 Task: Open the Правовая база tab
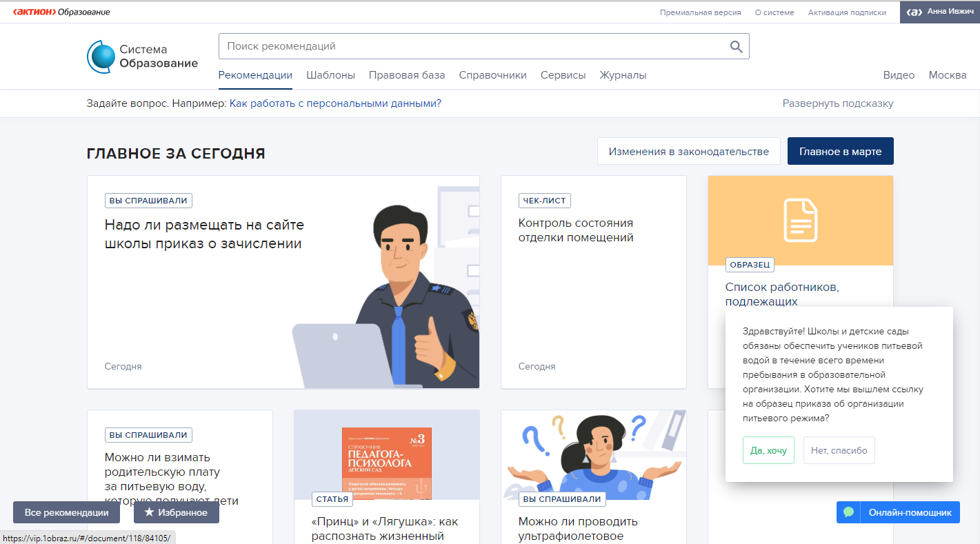406,75
